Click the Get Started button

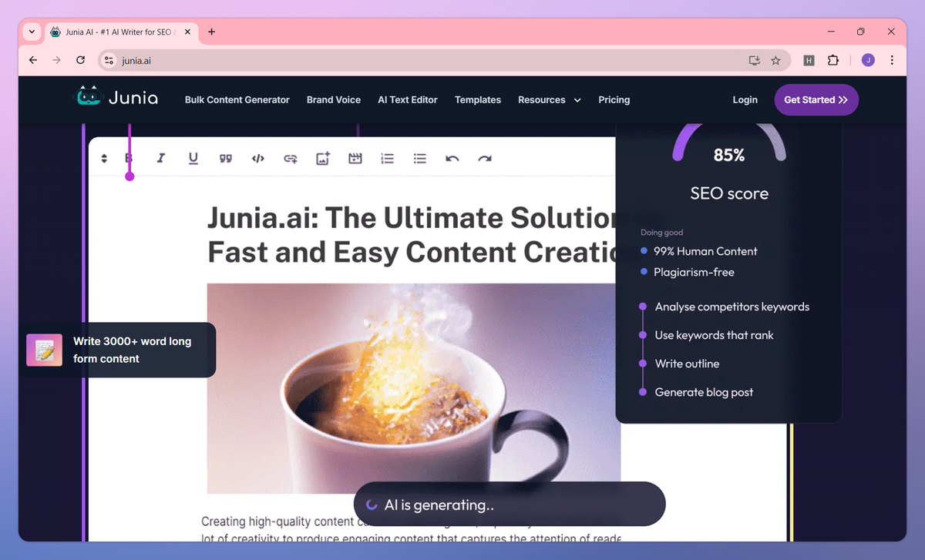tap(816, 99)
